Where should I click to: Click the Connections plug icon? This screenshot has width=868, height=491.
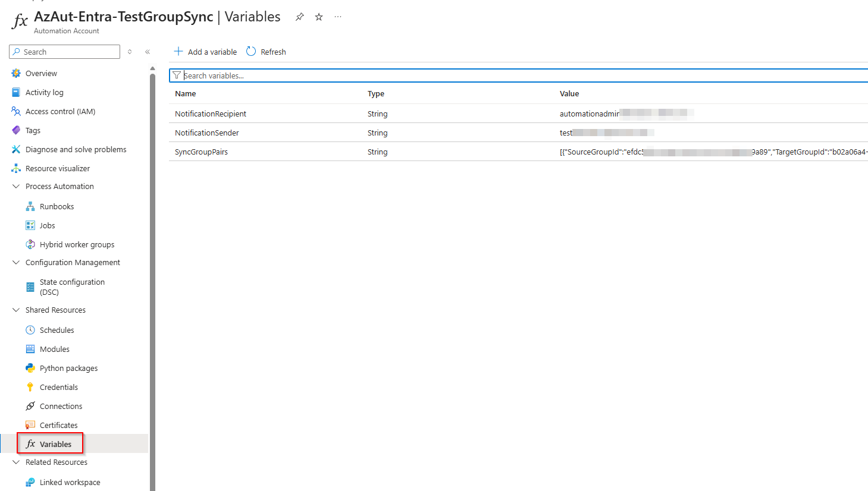pos(30,406)
